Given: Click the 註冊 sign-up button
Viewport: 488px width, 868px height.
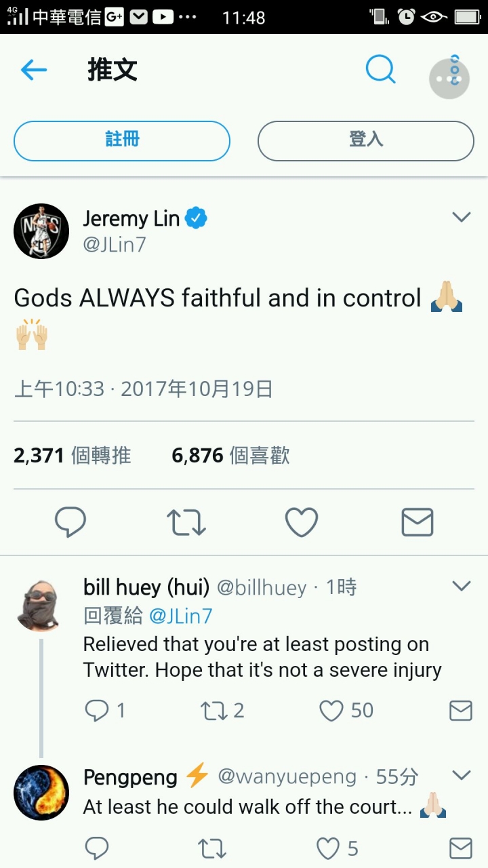Looking at the screenshot, I should click(122, 141).
